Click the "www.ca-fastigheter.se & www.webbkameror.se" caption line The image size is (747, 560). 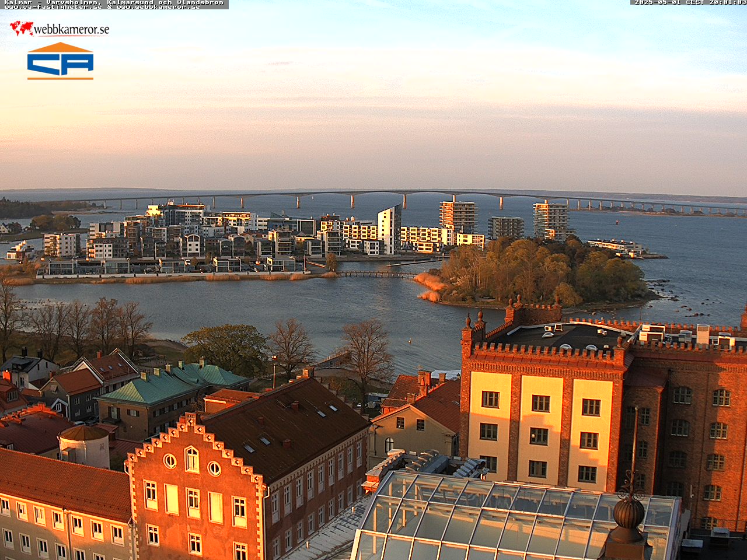coord(102,7)
